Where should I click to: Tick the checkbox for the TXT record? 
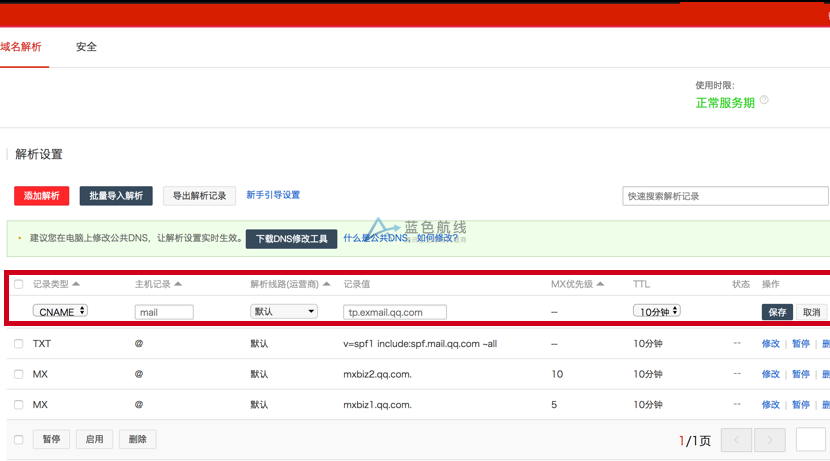coord(19,344)
